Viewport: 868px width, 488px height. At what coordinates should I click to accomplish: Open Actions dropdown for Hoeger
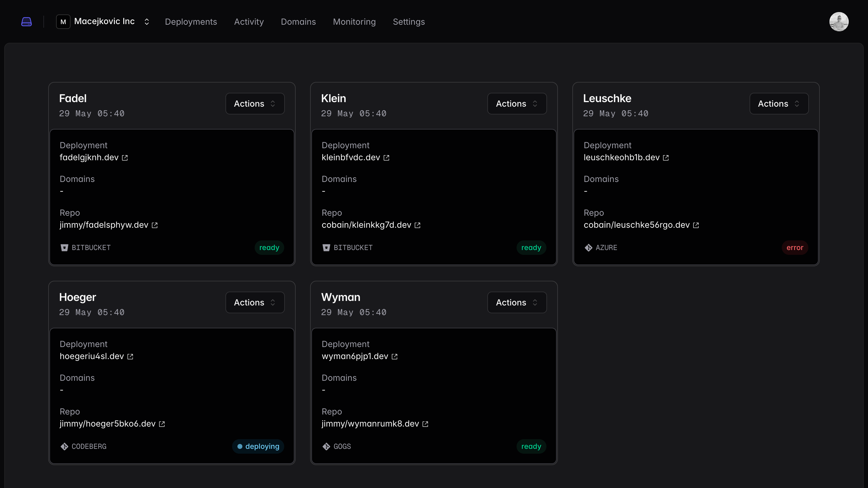(255, 302)
